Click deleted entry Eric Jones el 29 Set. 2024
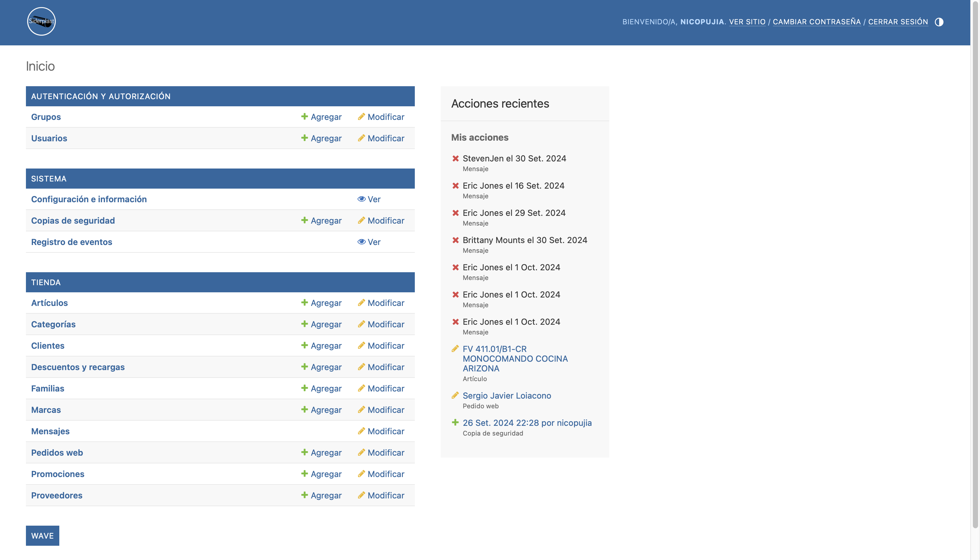Viewport: 980px width, 560px height. coord(514,213)
